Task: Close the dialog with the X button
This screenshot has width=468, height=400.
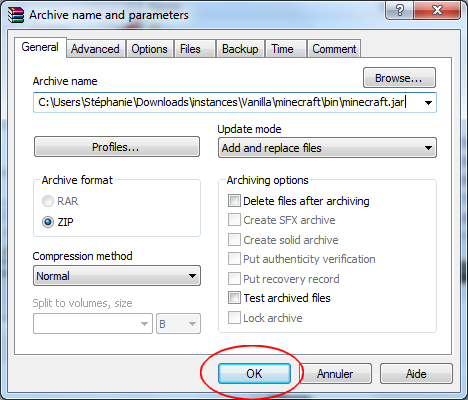Action: (437, 10)
